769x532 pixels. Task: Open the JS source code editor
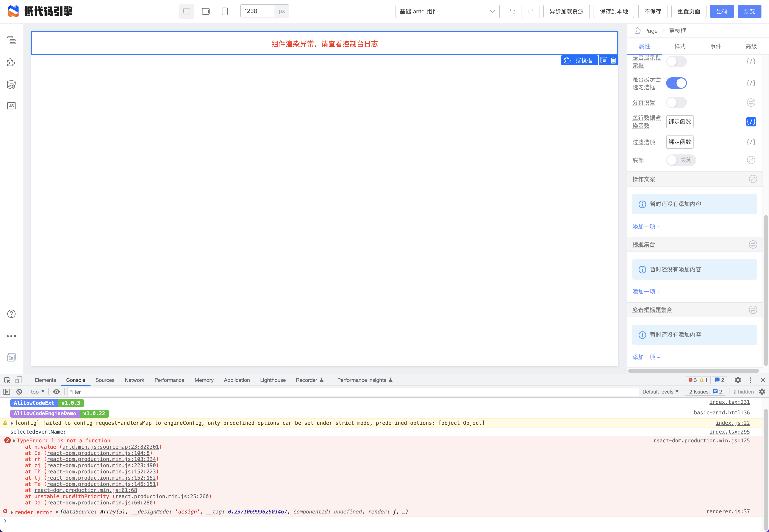tap(11, 106)
